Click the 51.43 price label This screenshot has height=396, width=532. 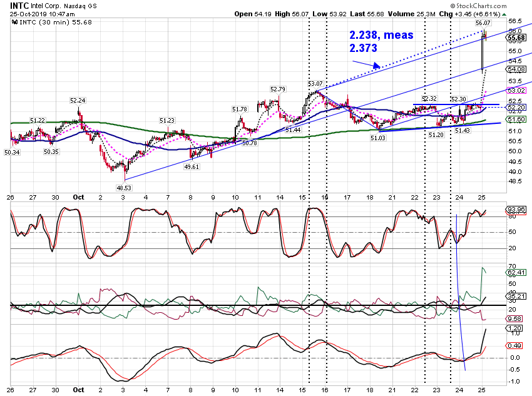click(x=463, y=131)
